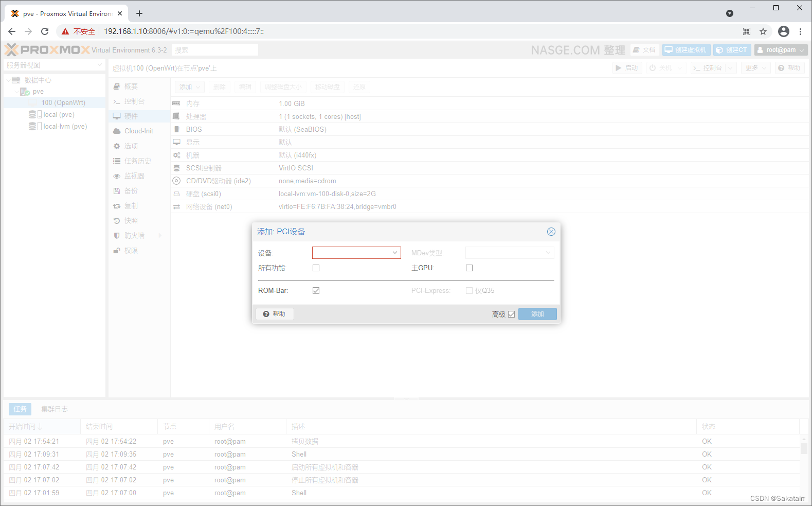Screen dimensions: 812x506
Task: Click the 添加 button in dialog
Action: click(x=537, y=314)
